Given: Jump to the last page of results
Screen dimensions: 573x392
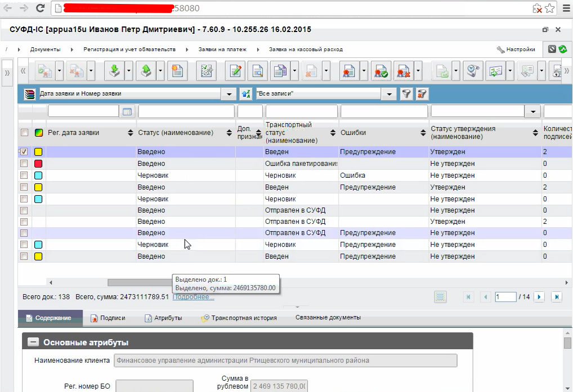Looking at the screenshot, I should [557, 297].
